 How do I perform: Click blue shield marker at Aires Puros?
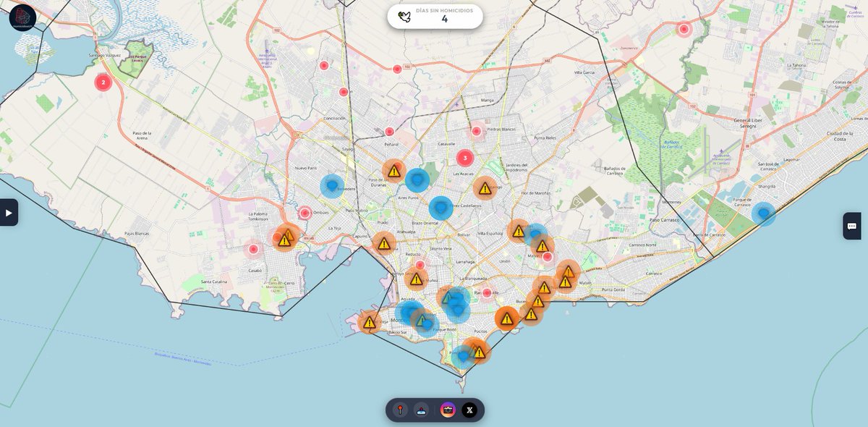[417, 179]
